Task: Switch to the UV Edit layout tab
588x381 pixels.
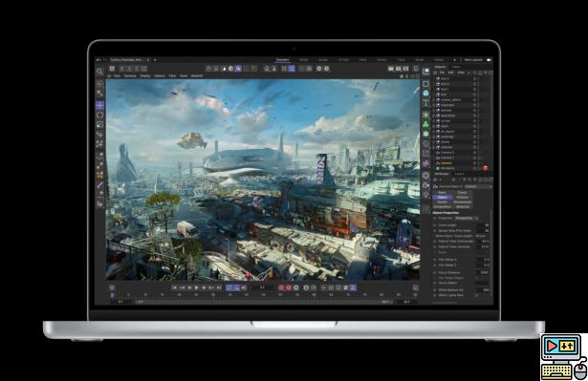Action: click(x=343, y=59)
